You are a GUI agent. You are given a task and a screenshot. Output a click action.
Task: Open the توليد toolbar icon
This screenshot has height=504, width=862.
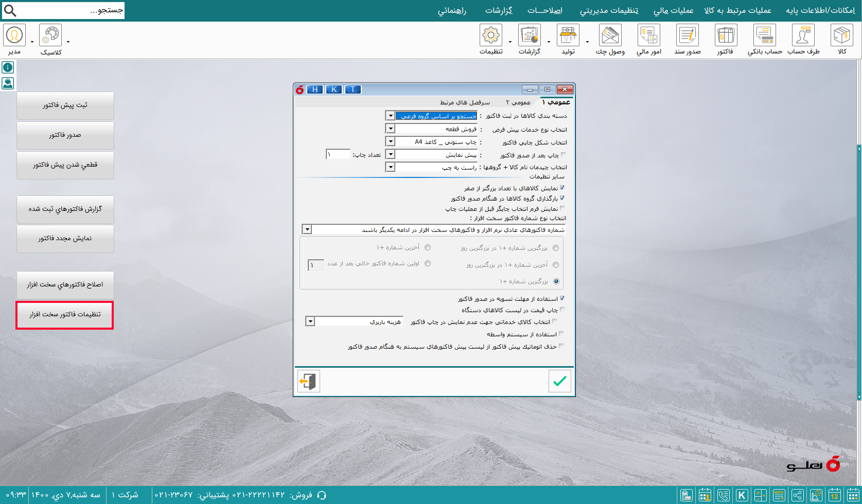tap(568, 35)
